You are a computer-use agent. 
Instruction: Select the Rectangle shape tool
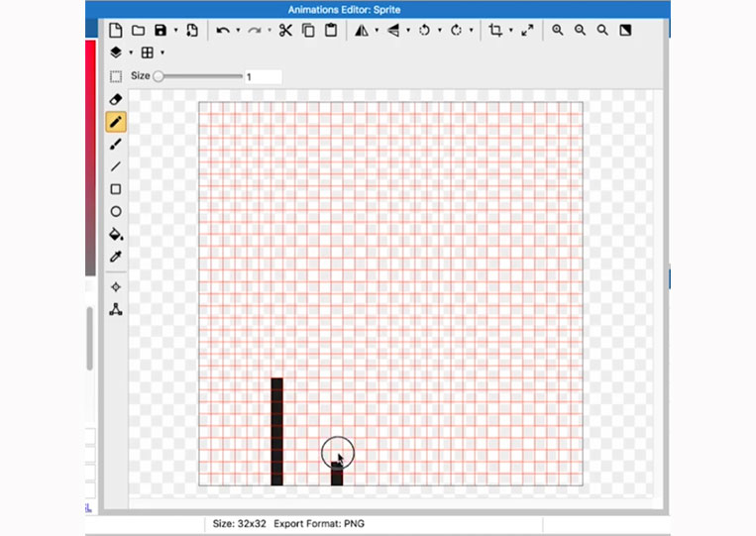pos(116,189)
